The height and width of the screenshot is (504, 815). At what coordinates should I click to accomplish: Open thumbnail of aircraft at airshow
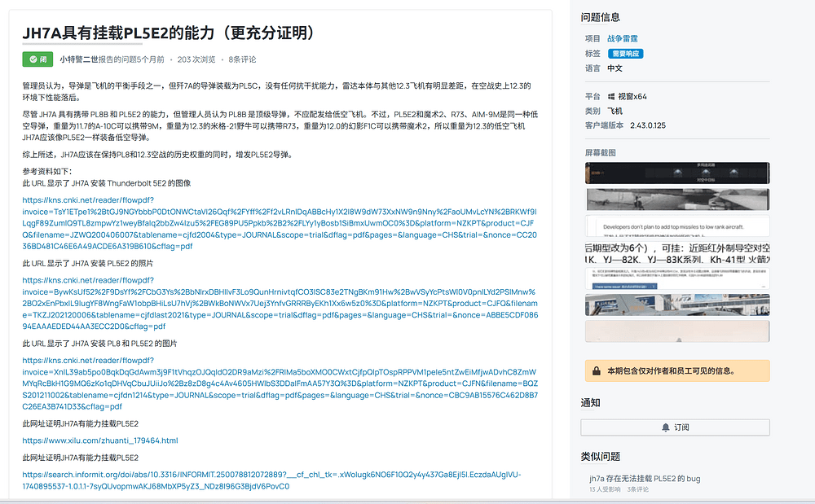[x=677, y=305]
